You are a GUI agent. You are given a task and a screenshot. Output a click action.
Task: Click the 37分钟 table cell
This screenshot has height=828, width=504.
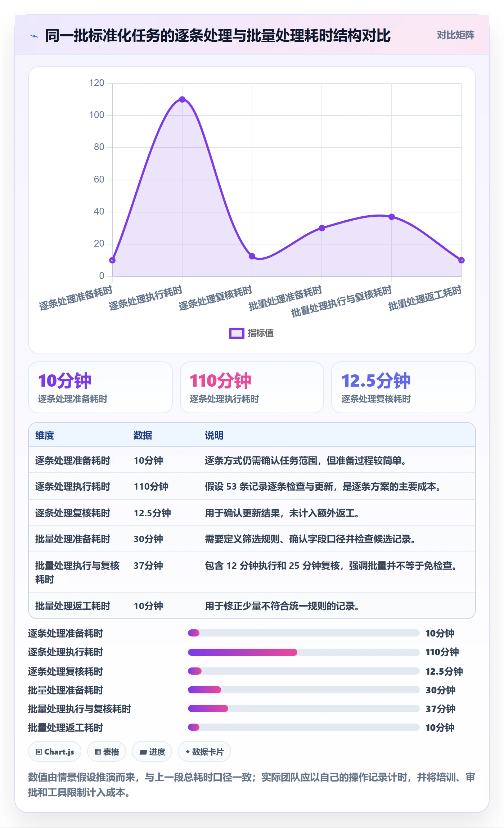[148, 566]
